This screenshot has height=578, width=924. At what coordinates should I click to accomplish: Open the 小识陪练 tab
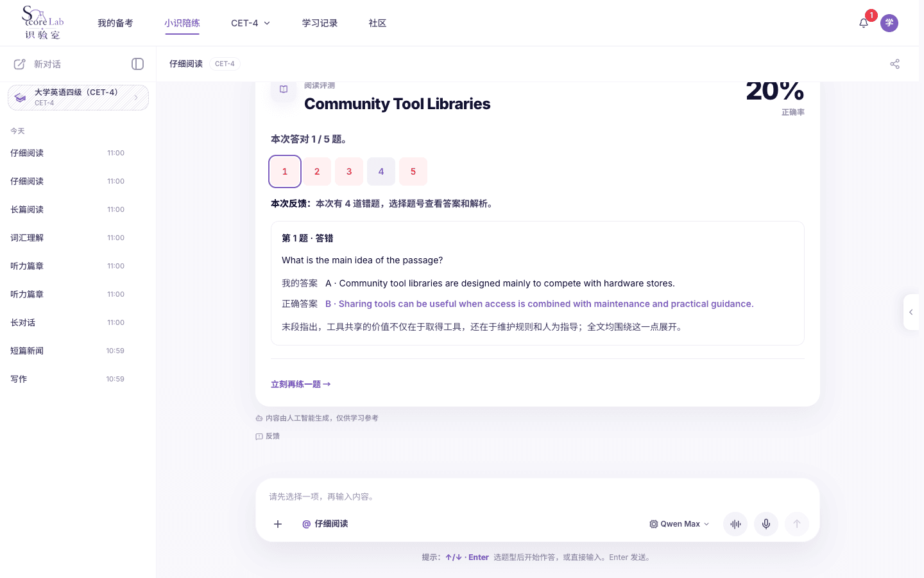click(x=182, y=23)
